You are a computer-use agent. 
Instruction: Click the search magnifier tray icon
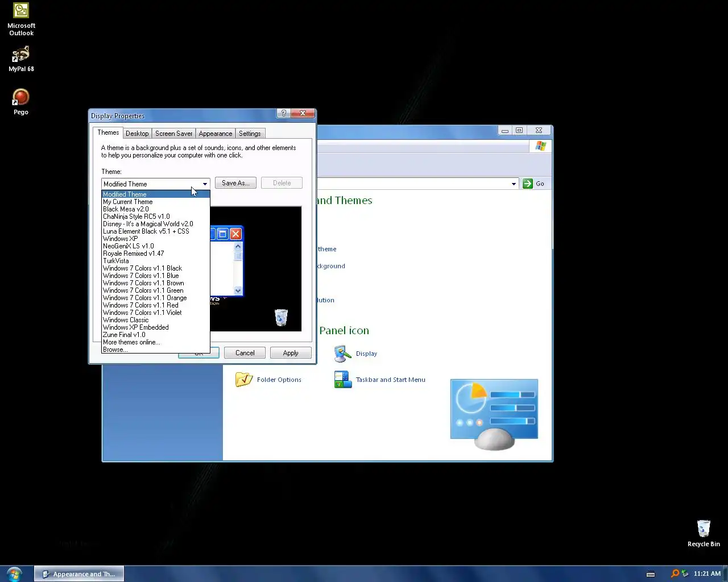pyautogui.click(x=675, y=573)
